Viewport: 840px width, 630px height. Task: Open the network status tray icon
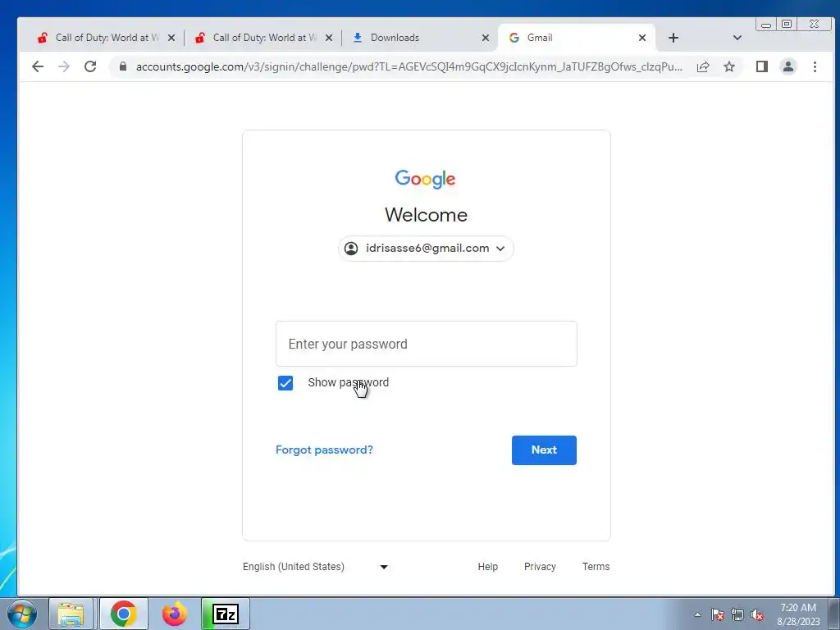737,614
